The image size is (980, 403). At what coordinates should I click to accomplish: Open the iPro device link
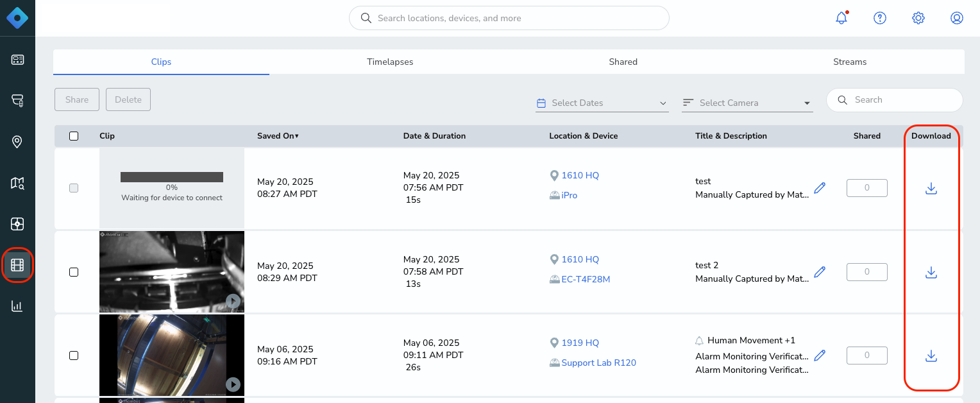pyautogui.click(x=570, y=195)
